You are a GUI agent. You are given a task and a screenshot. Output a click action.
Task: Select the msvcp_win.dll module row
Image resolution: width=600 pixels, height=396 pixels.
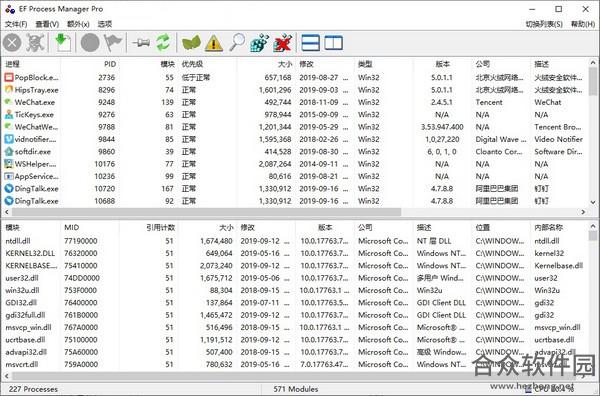(x=295, y=328)
